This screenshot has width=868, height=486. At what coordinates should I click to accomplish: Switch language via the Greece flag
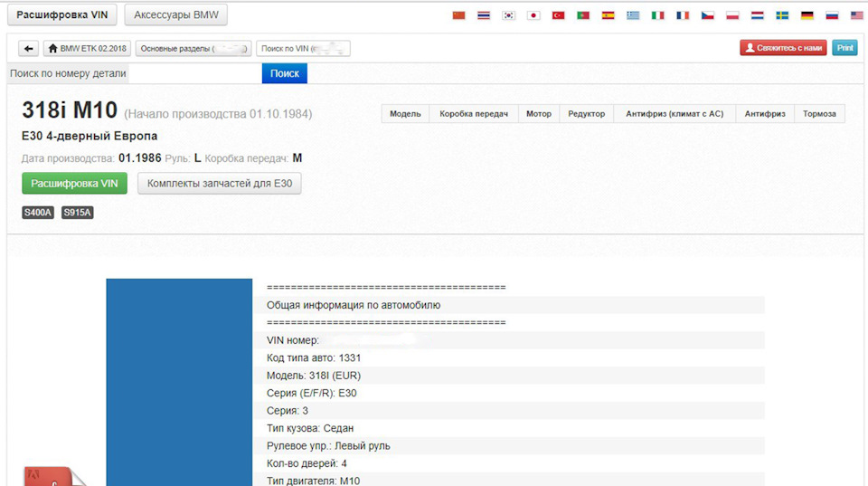(x=633, y=15)
